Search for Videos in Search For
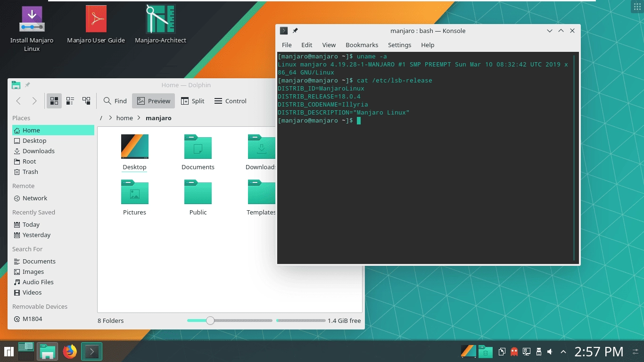This screenshot has height=362, width=644. pyautogui.click(x=53, y=292)
